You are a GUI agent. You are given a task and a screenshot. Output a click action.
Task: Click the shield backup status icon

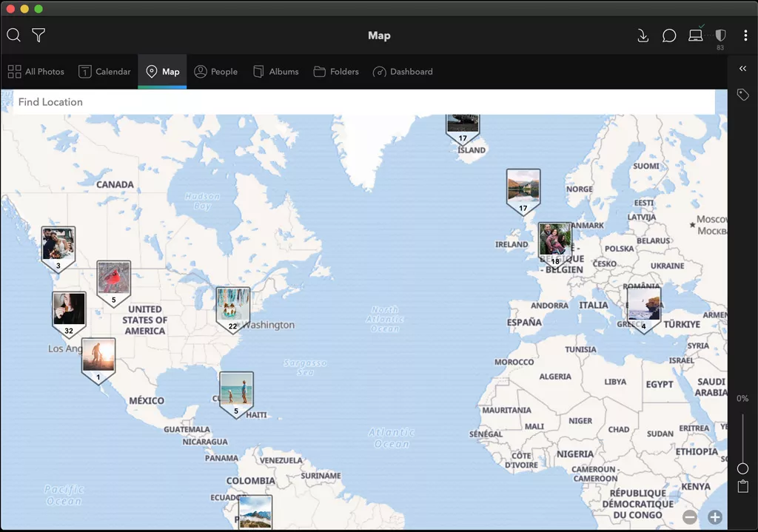[x=720, y=36]
